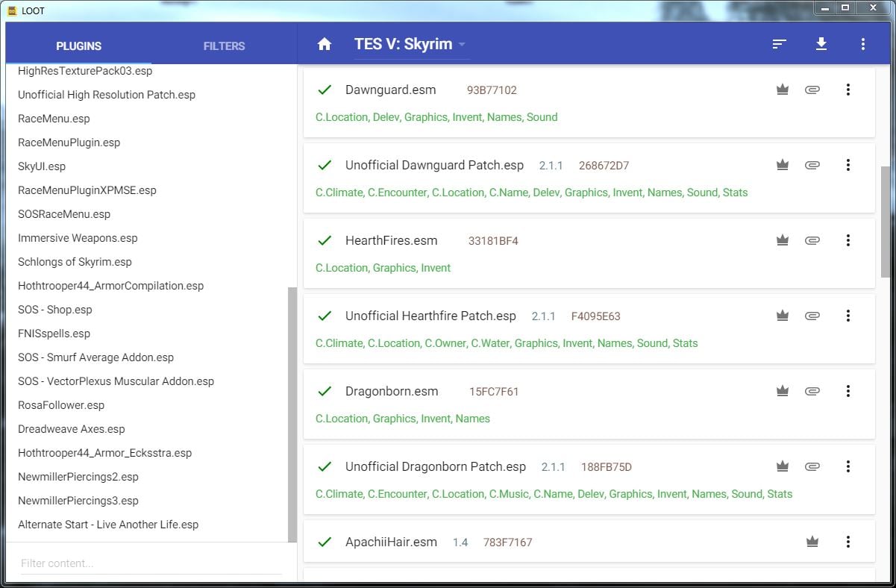This screenshot has height=588, width=896.
Task: Select SOS - Shop.esp in sidebar
Action: [x=55, y=310]
